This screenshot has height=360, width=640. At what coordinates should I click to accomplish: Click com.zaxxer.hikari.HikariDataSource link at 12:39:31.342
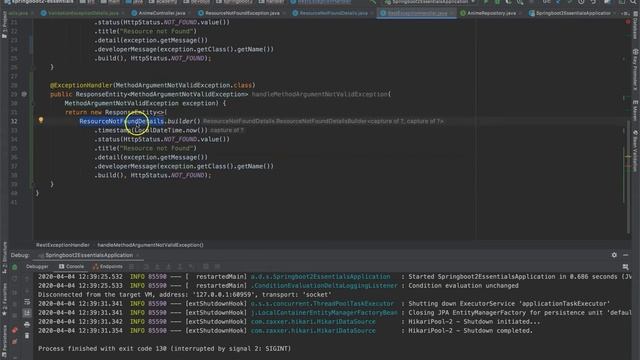313,322
